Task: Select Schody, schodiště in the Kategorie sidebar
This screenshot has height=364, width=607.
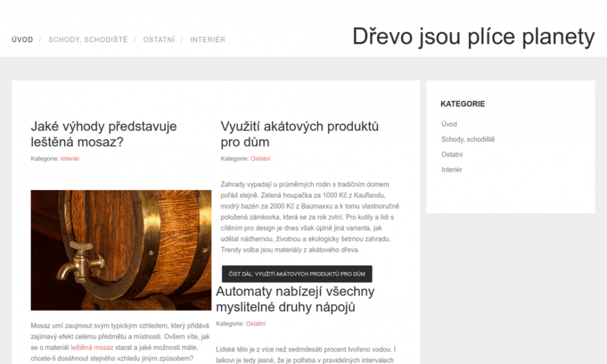Action: (x=468, y=139)
